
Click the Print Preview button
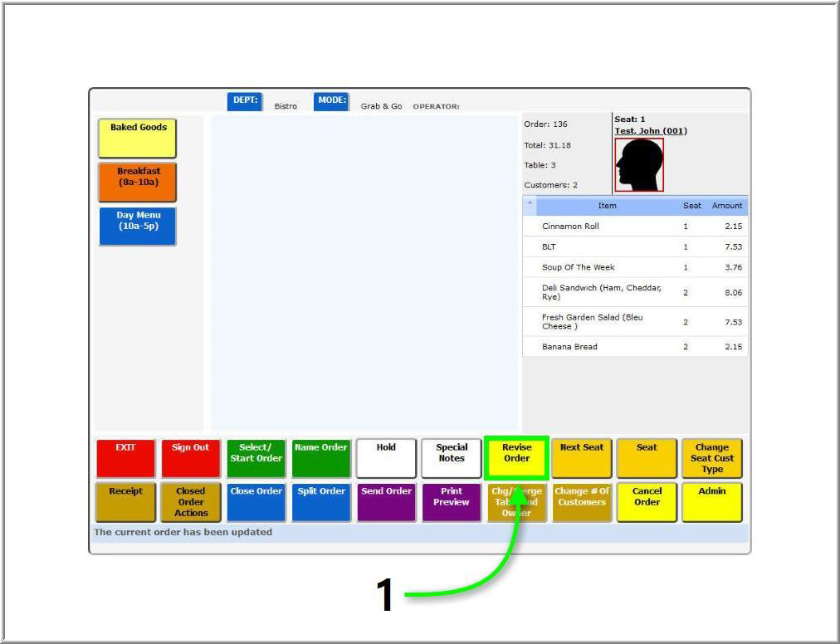[452, 501]
